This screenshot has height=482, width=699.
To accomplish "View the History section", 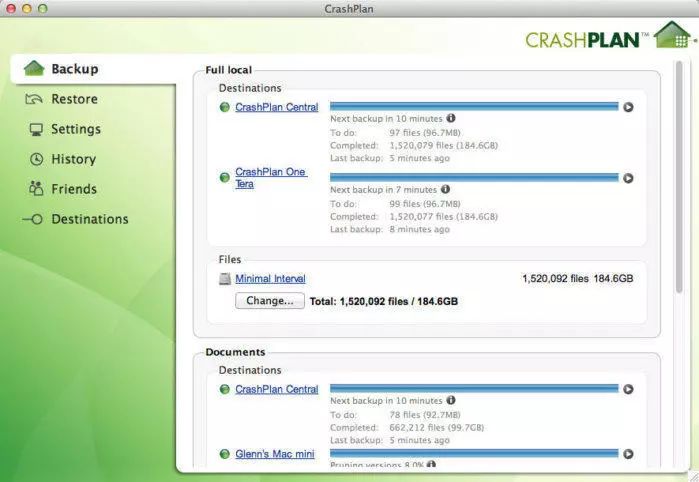I will coord(74,159).
